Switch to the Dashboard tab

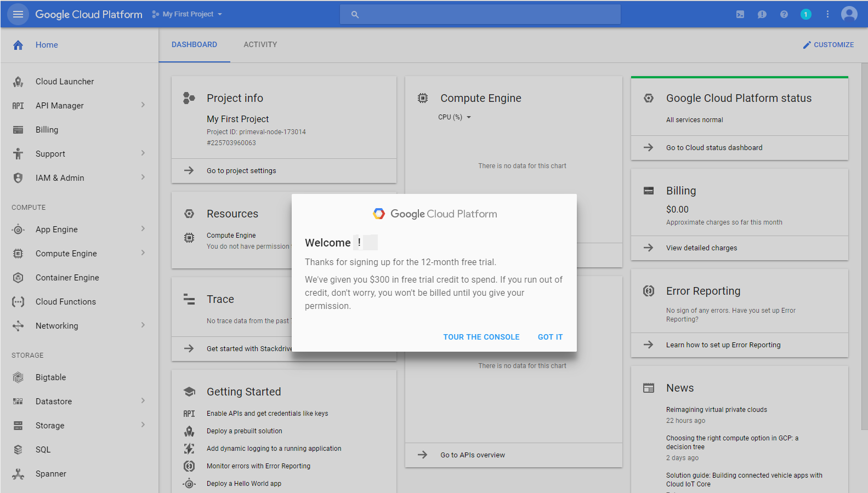coord(194,45)
